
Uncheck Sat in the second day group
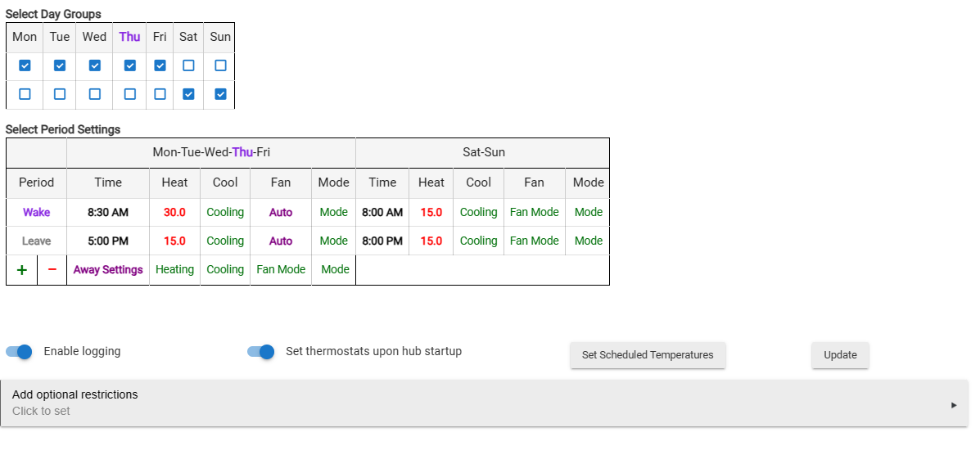coord(188,94)
